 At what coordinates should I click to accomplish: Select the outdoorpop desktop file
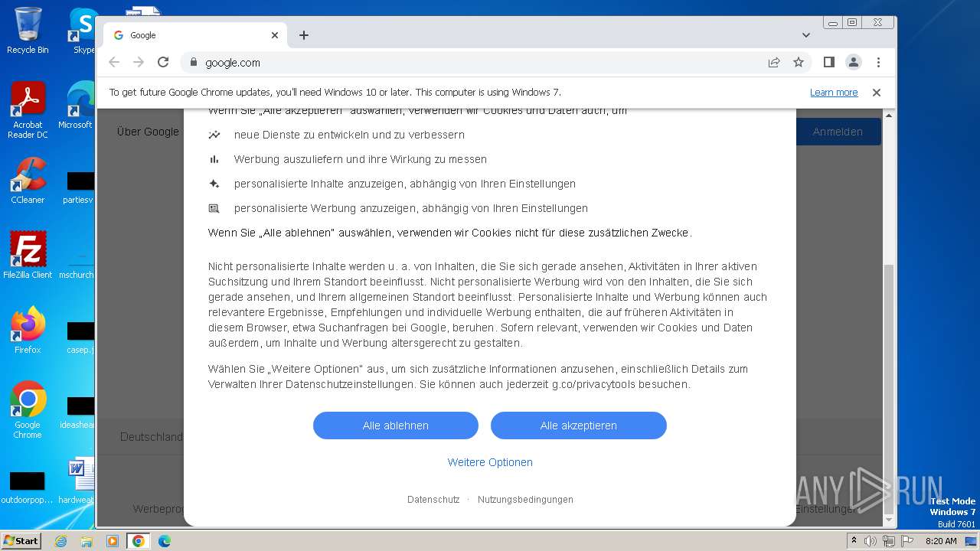coord(28,487)
